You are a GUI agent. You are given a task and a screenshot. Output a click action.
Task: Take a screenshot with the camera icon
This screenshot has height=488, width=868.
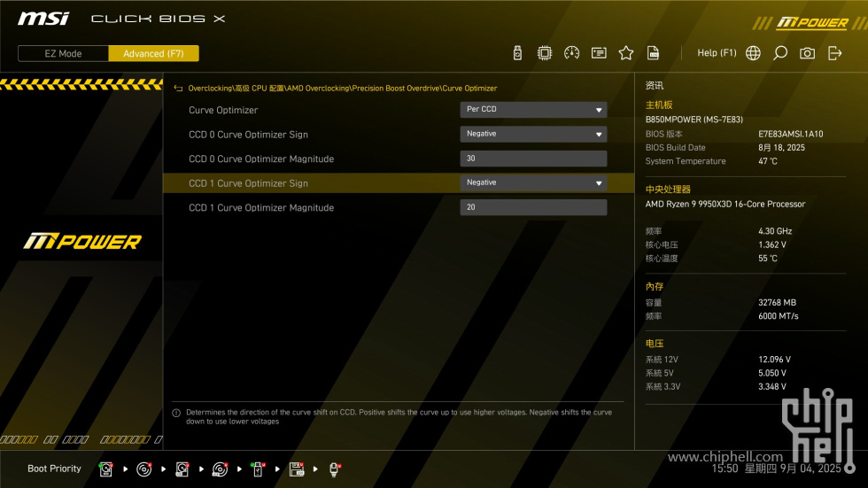click(x=807, y=53)
